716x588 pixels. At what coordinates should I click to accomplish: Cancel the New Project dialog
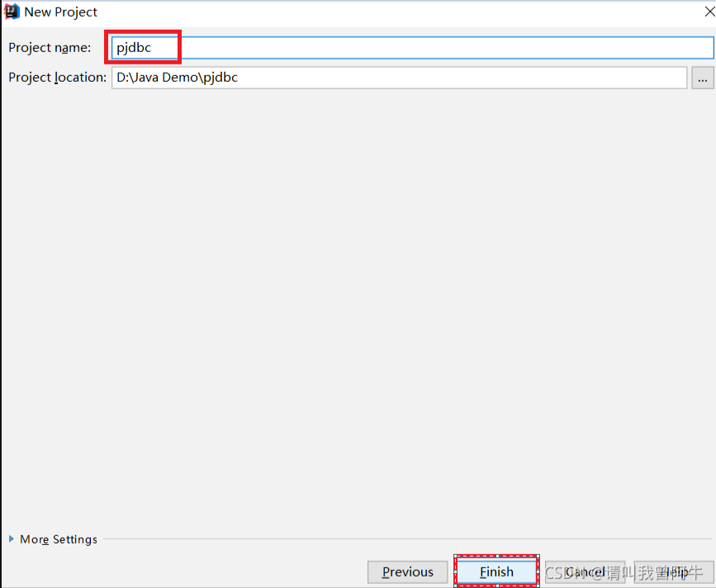(585, 572)
